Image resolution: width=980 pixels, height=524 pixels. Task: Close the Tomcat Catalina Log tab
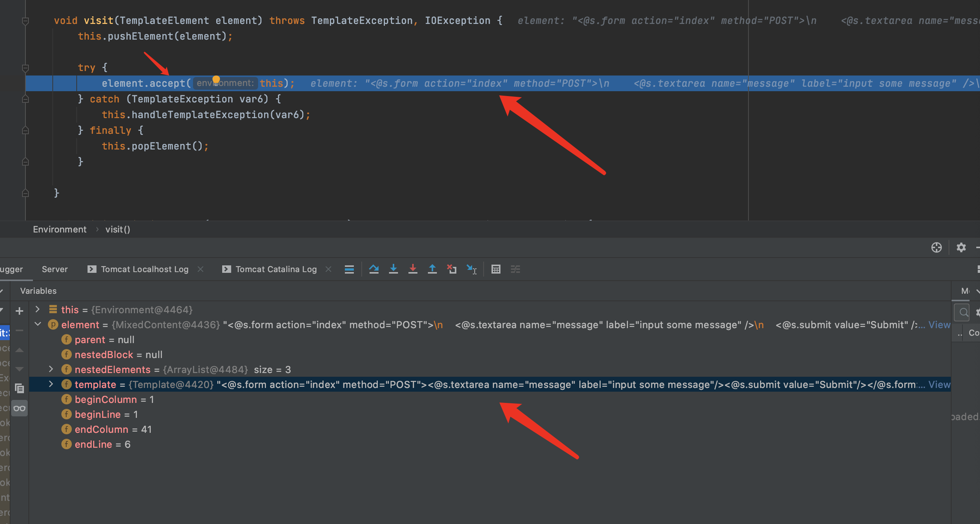329,269
